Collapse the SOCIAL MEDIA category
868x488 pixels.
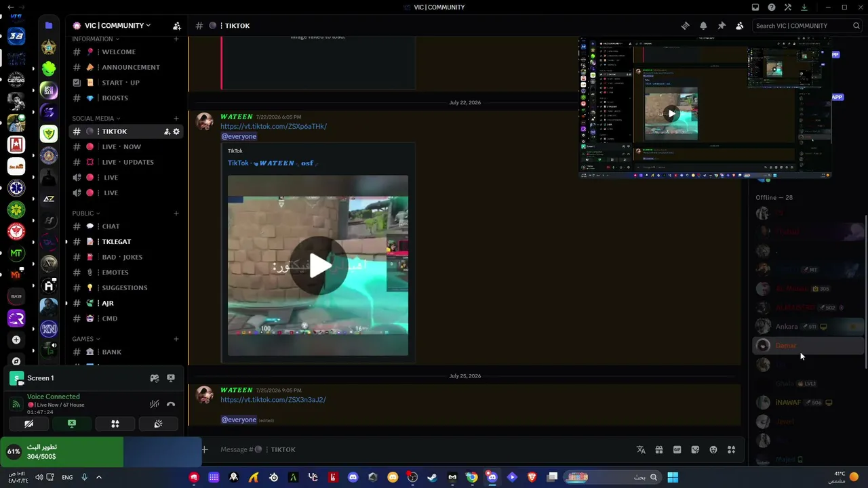[x=96, y=119]
